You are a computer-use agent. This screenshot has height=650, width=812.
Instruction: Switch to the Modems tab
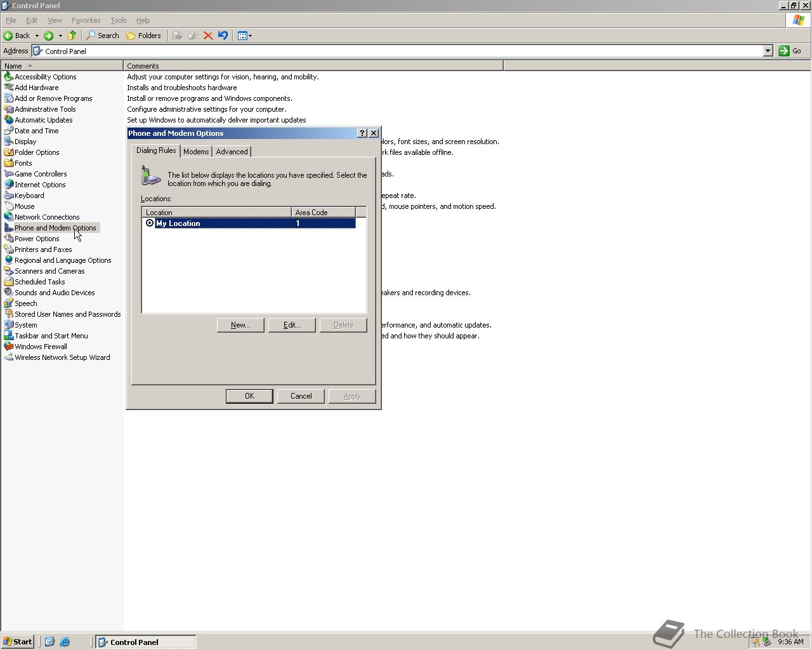[x=196, y=152]
